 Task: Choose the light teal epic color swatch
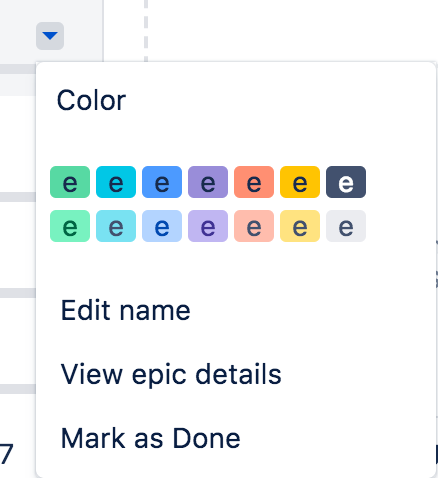[116, 226]
